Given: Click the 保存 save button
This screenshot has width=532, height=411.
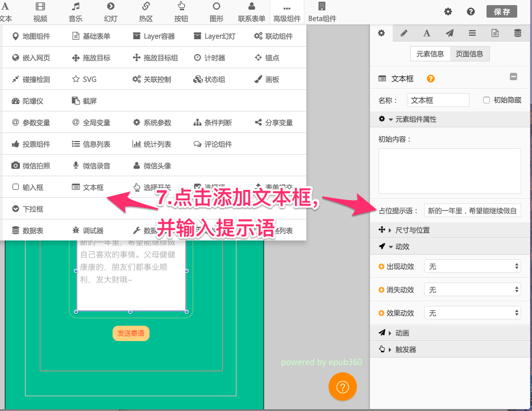Looking at the screenshot, I should coord(502,11).
